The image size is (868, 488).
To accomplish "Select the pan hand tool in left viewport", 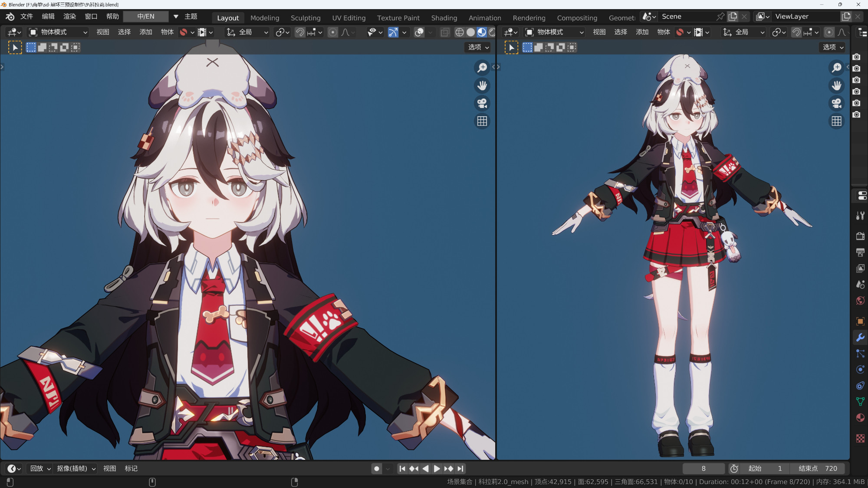I will (x=482, y=85).
